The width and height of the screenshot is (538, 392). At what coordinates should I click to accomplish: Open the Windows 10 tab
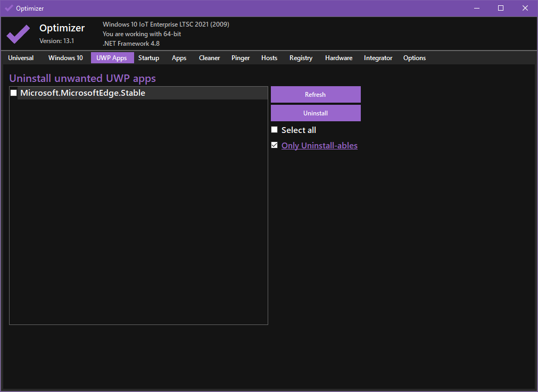[65, 58]
